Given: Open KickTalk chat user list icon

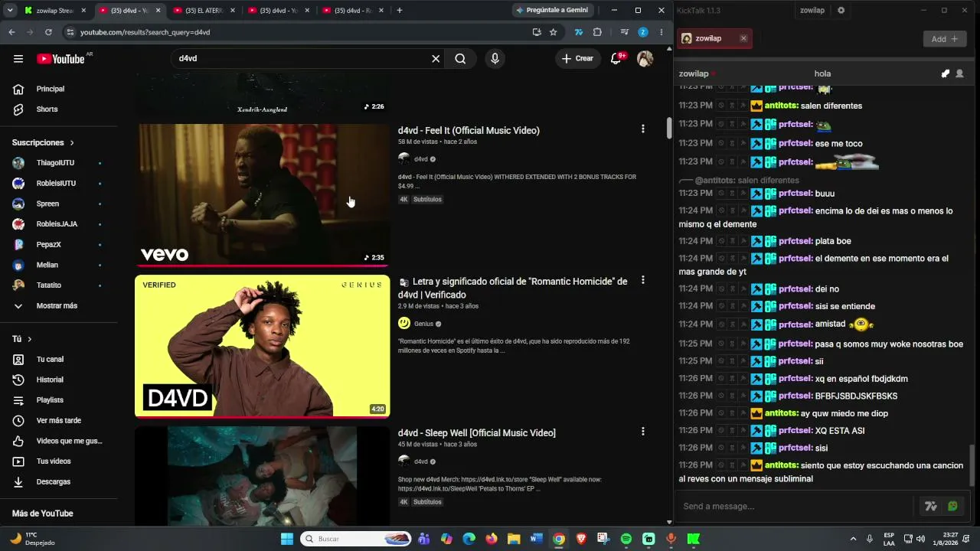Looking at the screenshot, I should pos(959,73).
